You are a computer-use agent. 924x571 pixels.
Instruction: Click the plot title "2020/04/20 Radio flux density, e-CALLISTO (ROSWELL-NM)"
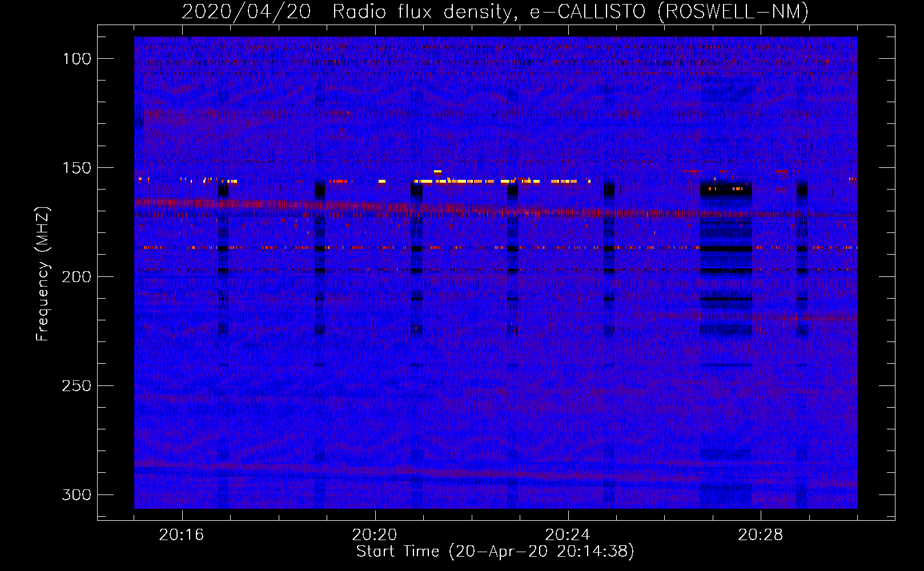pyautogui.click(x=495, y=11)
